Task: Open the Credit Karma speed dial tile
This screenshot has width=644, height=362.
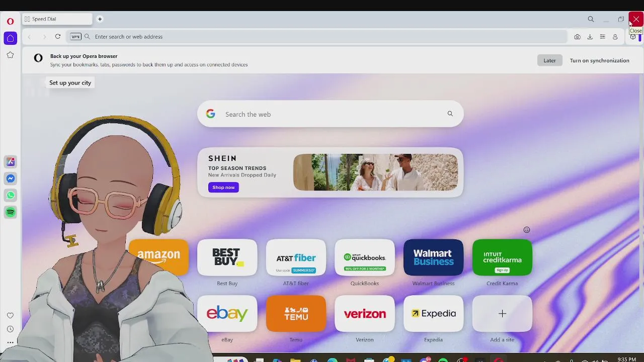Action: tap(502, 257)
